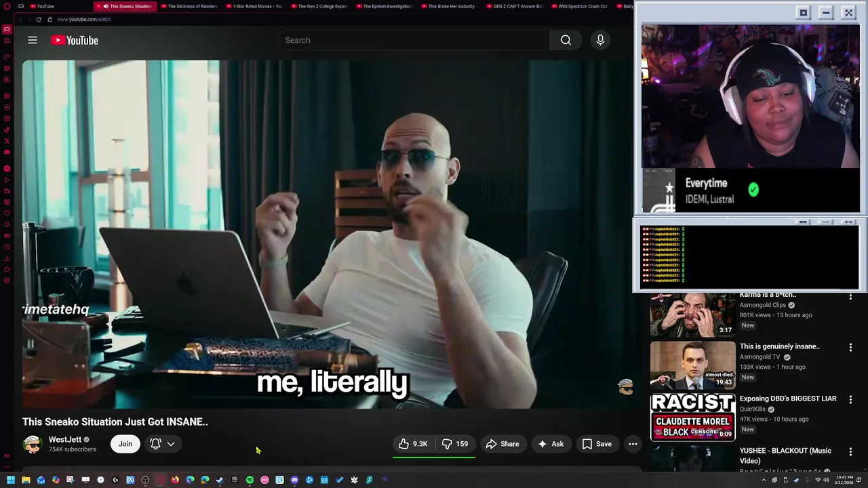
Task: Click the video title 'This Sneako Situation Just Got INSANE..'
Action: tap(115, 422)
